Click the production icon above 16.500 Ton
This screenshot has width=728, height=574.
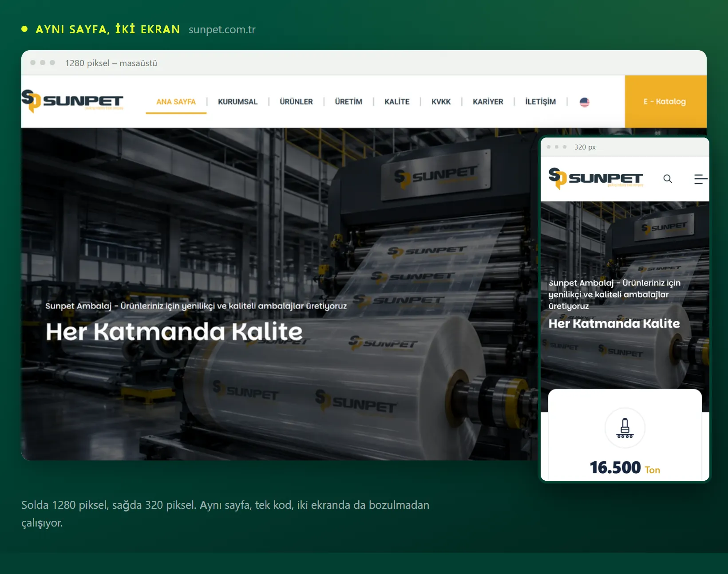tap(625, 428)
